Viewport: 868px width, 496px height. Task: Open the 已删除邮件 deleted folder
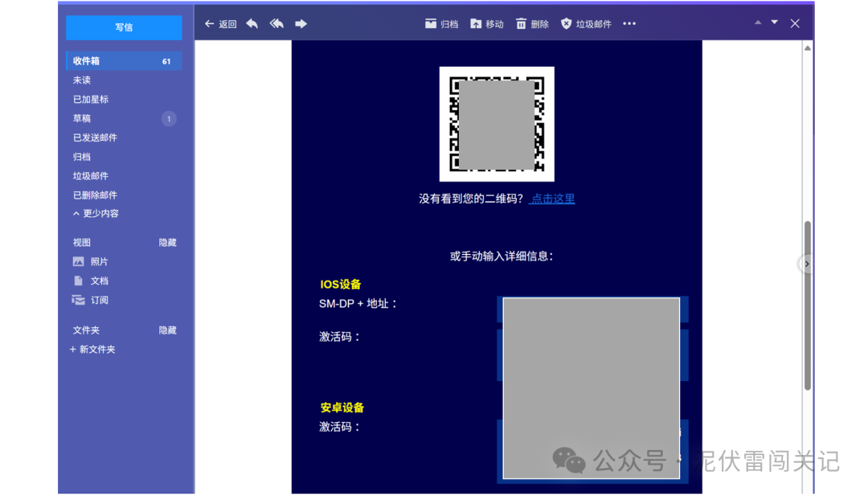pyautogui.click(x=95, y=195)
